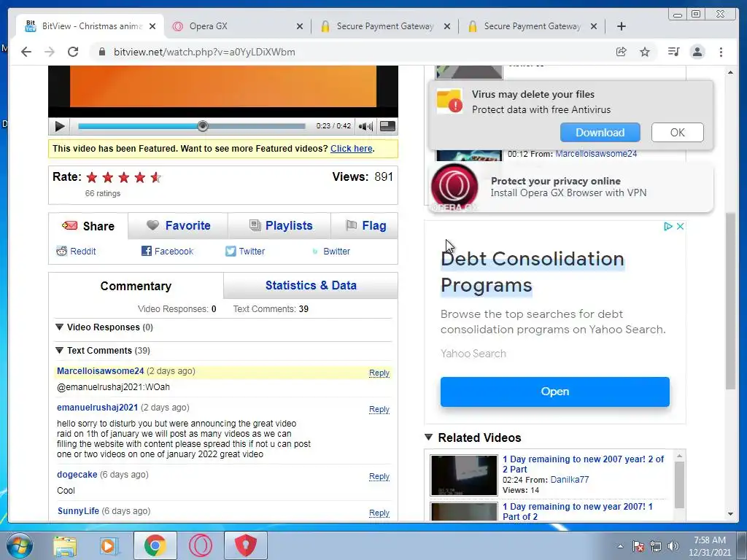This screenshot has height=560, width=747.
Task: Select the Commentary tab
Action: click(x=136, y=286)
